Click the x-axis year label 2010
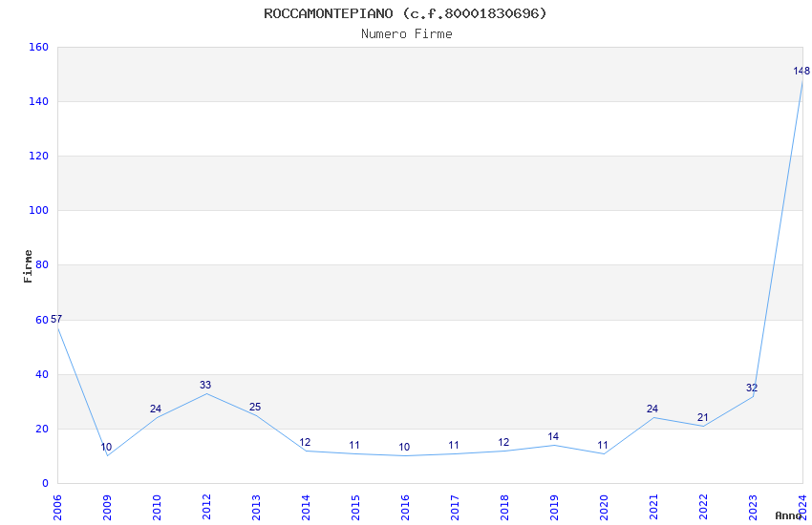The height and width of the screenshot is (525, 812). (x=157, y=508)
